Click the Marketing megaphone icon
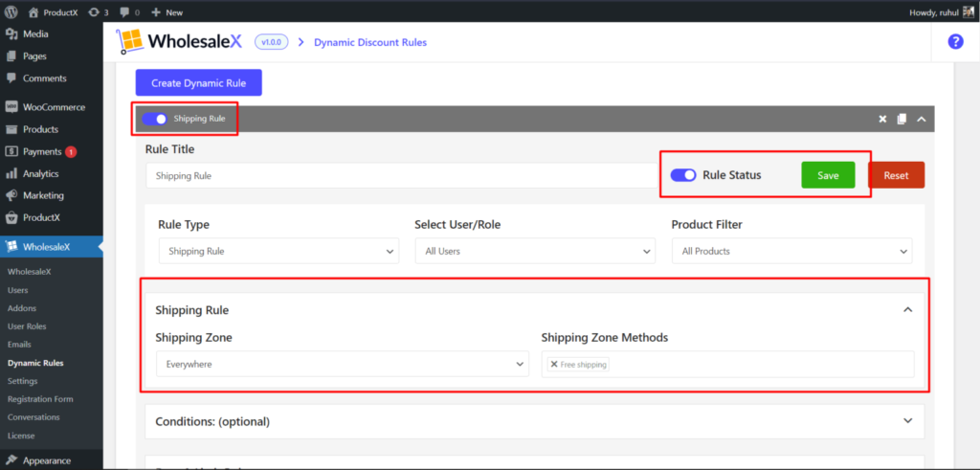 (11, 195)
